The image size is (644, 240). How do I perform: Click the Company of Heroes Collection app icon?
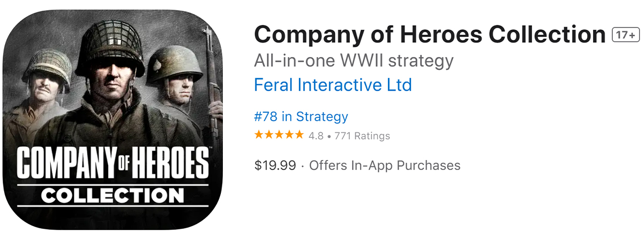[x=113, y=120]
